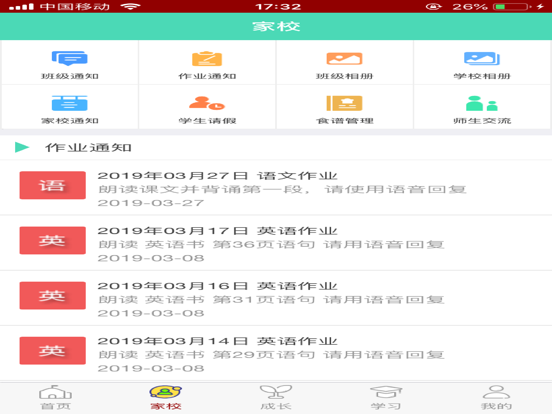Switch to the 学习 study tab
Viewport: 552px width, 414px height.
[386, 398]
